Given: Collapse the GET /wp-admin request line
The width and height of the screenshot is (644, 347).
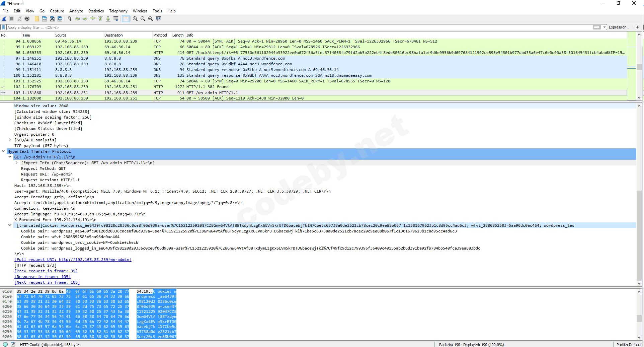Looking at the screenshot, I should point(10,157).
